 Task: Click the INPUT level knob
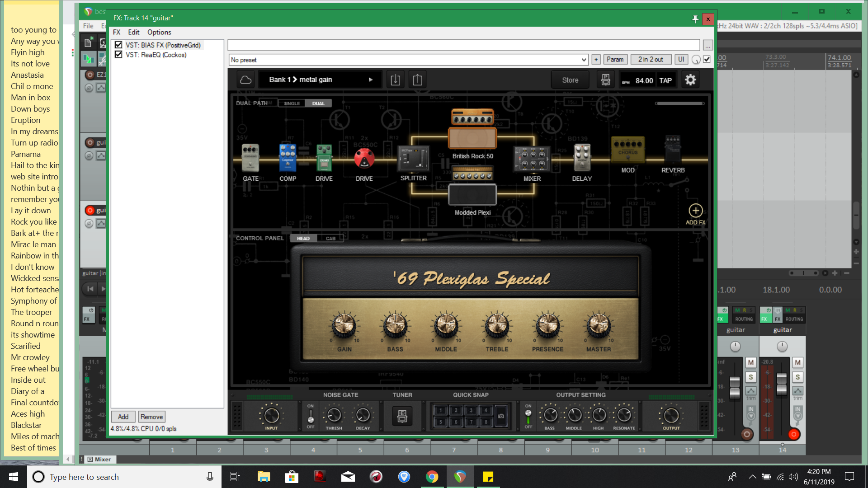click(271, 415)
